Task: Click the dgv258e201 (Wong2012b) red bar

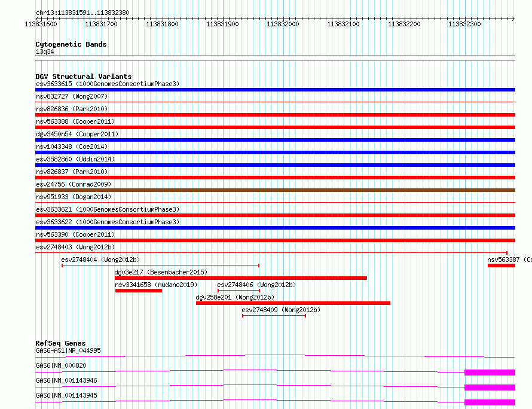Action: tap(293, 303)
